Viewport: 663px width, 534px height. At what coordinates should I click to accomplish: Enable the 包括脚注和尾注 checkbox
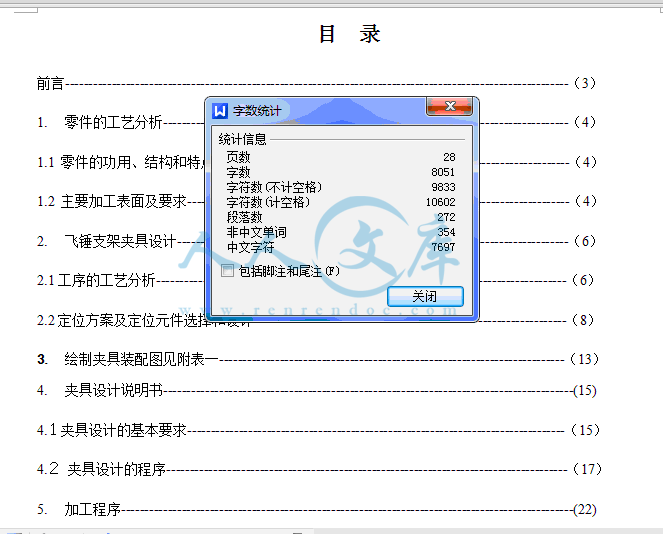[228, 271]
